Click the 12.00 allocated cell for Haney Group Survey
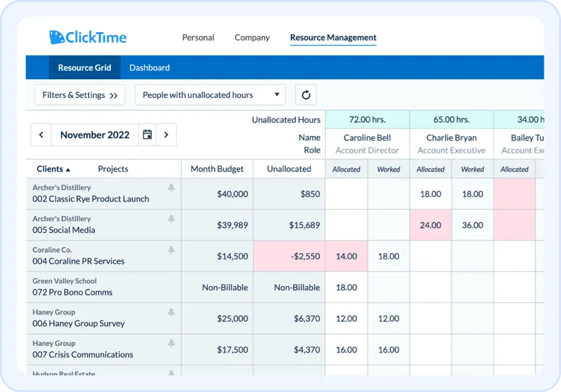 tap(346, 318)
